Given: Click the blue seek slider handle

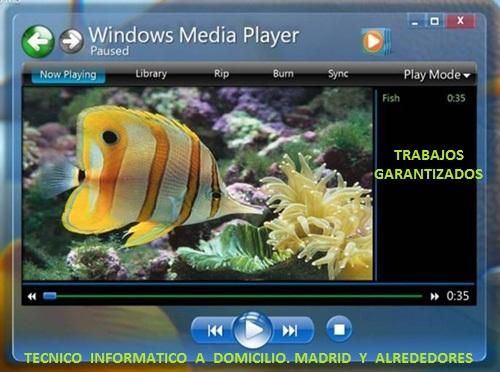Looking at the screenshot, I should [x=50, y=296].
